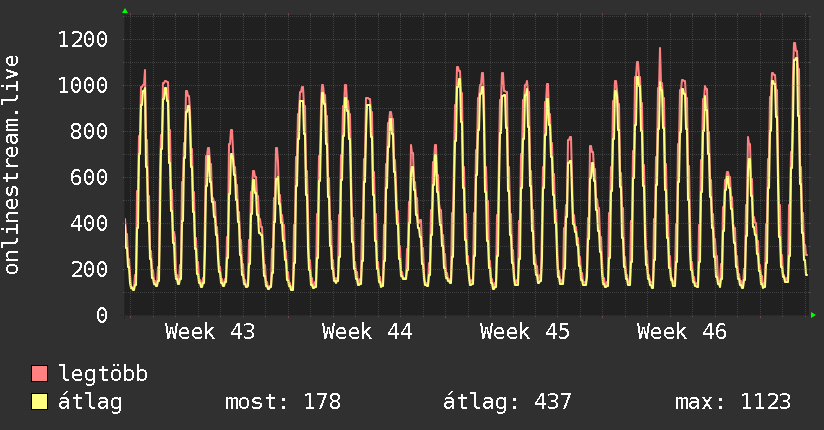Click the 600 y-axis tick label
Viewport: 824px width, 430px height.
tap(89, 177)
